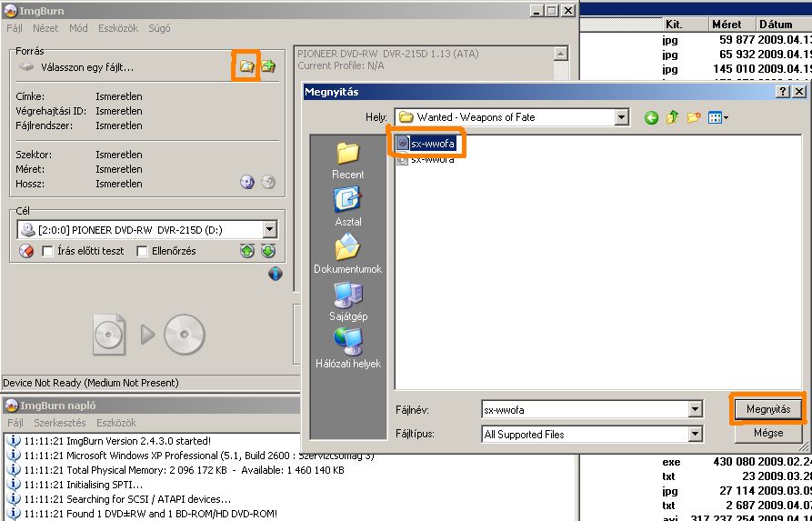Go up one folder level
812x521 pixels.
(672, 117)
